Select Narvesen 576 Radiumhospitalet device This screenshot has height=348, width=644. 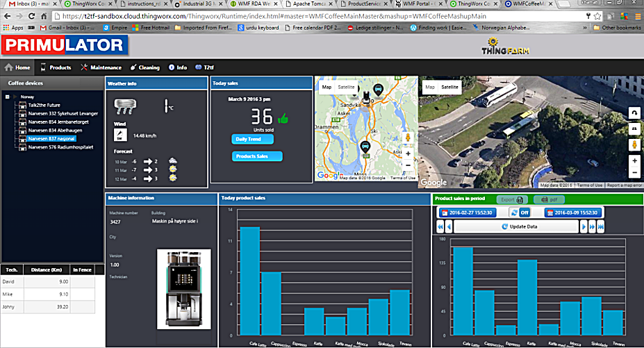point(60,147)
